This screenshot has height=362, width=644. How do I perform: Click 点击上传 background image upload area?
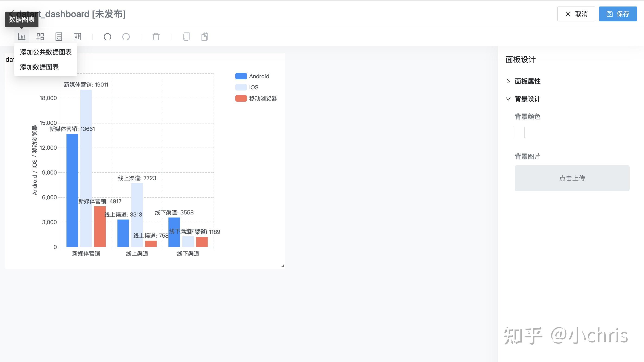coord(572,178)
